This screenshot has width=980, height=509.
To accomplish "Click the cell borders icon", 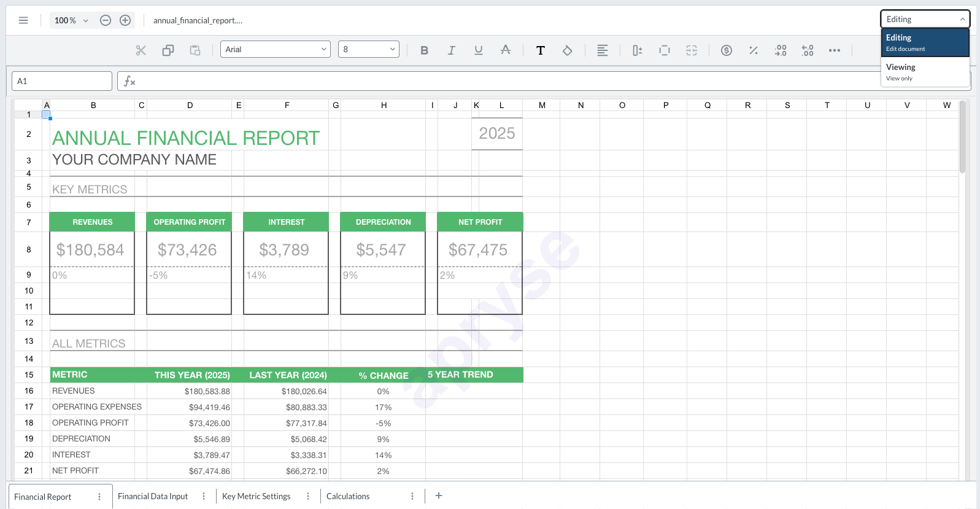I will pos(665,50).
